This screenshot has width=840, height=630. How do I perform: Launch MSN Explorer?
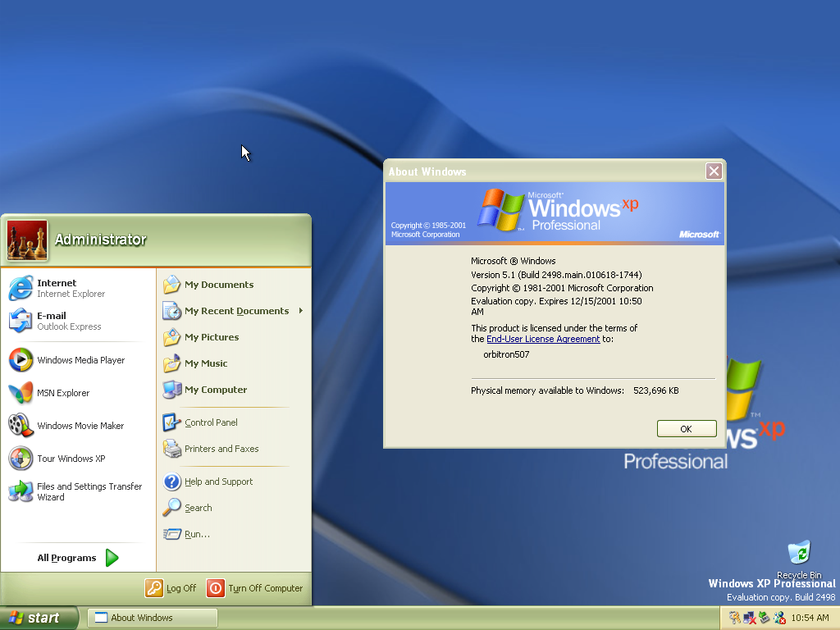tap(78, 393)
